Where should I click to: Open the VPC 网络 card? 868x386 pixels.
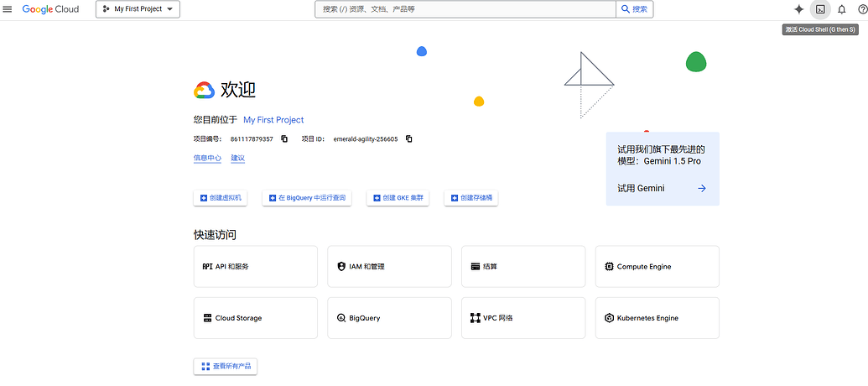point(523,318)
